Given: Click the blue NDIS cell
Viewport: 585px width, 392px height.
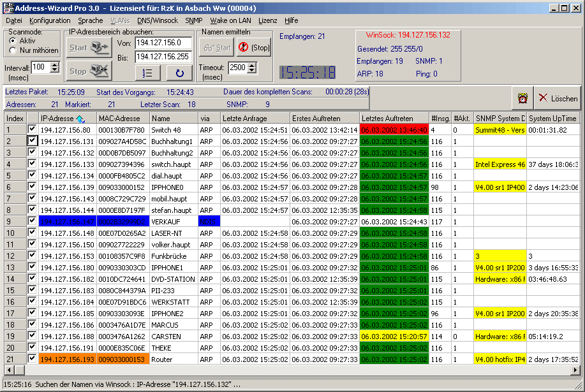Looking at the screenshot, I should (x=209, y=222).
